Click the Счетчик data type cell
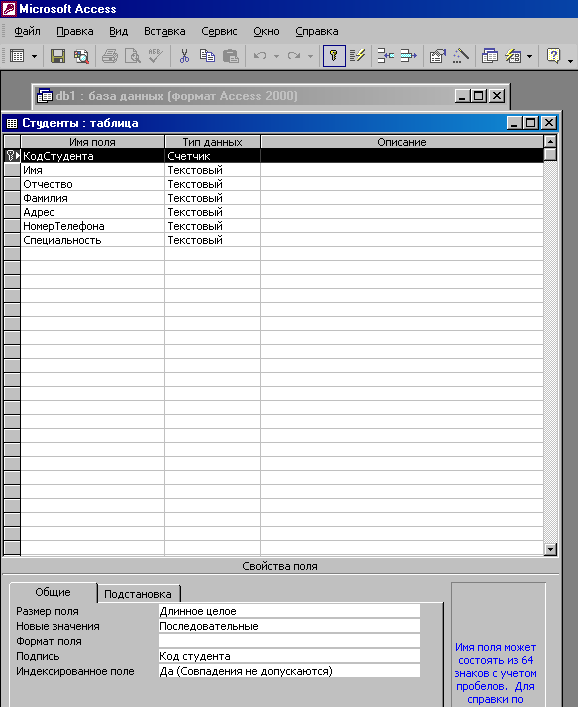The height and width of the screenshot is (707, 578). pos(212,156)
